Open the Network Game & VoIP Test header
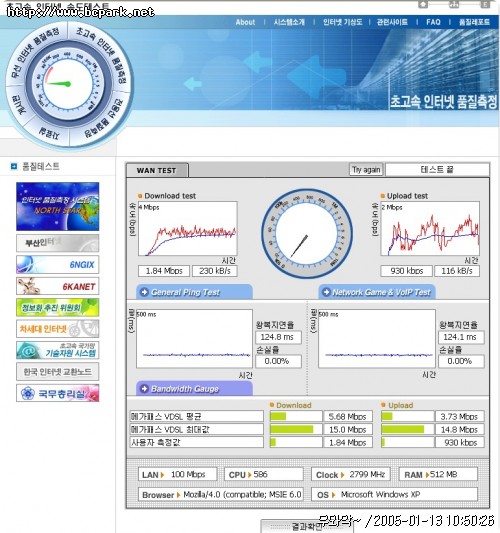This screenshot has width=500, height=533. pos(377,292)
